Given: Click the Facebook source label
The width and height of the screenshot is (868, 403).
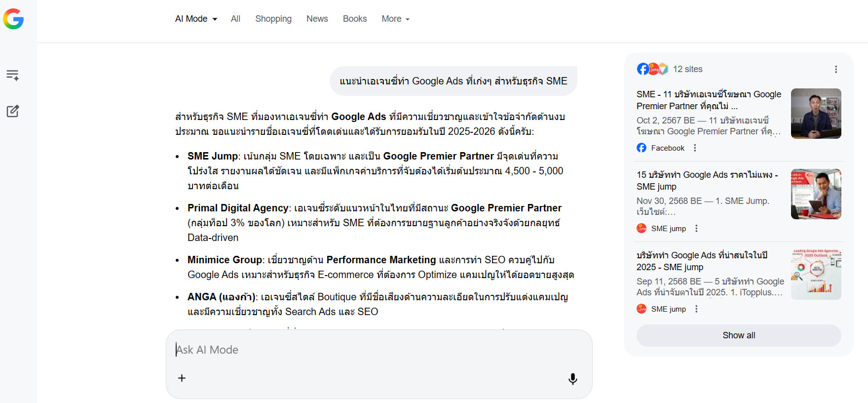Looking at the screenshot, I should [x=668, y=148].
